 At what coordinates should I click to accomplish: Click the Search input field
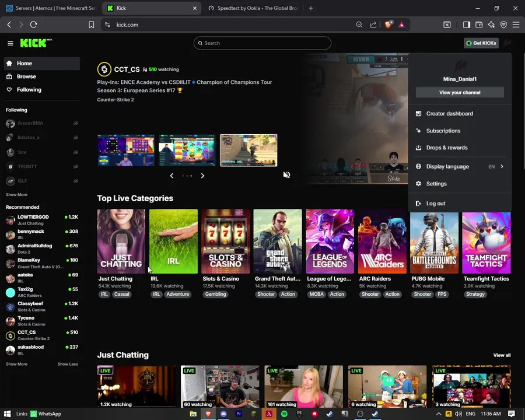pyautogui.click(x=262, y=43)
